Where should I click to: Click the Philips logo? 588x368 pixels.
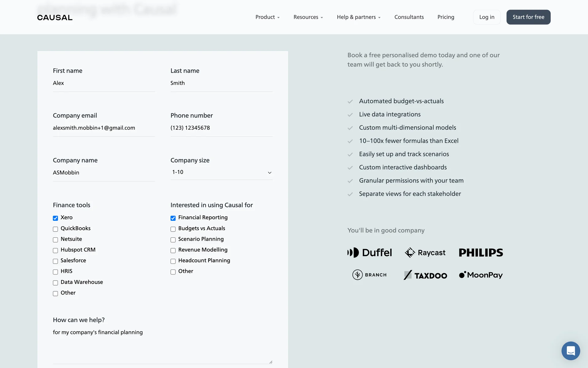pos(481,252)
